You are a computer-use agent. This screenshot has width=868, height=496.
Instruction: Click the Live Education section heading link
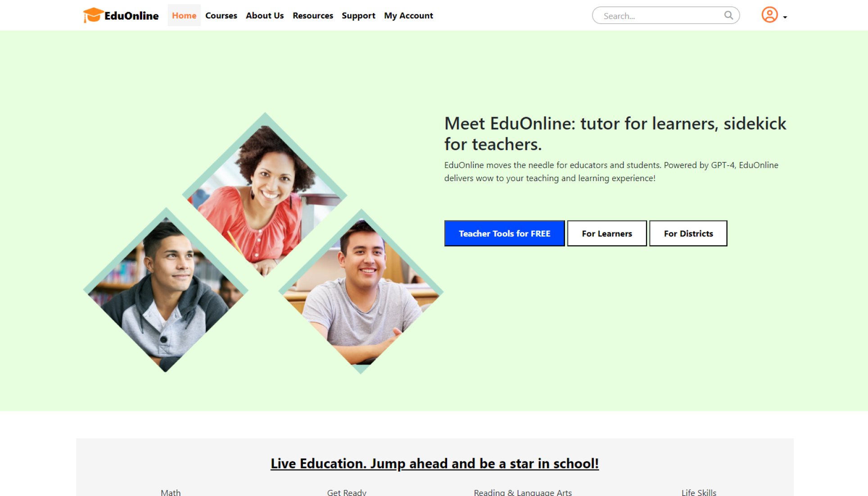coord(434,464)
